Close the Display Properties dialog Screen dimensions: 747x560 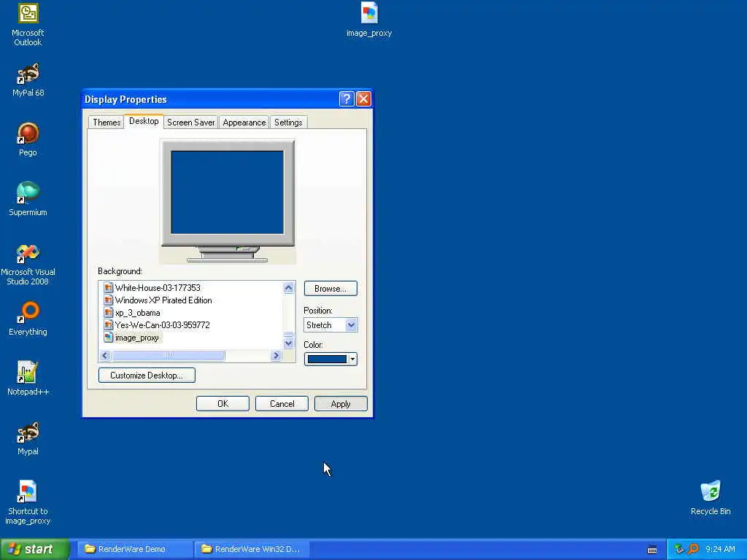(x=363, y=99)
